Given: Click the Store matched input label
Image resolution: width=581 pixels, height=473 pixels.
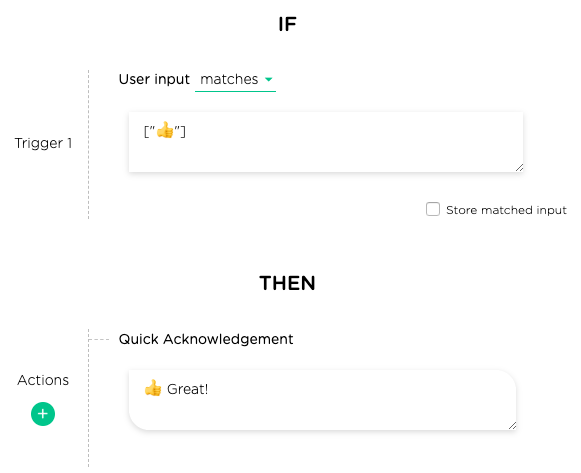Looking at the screenshot, I should click(506, 210).
